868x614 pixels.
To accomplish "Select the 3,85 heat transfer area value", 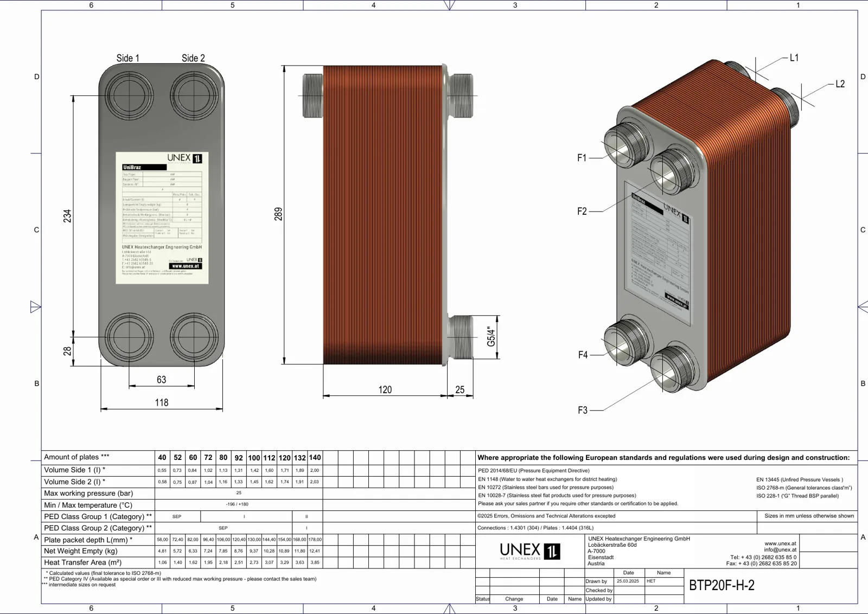I will pos(315,562).
